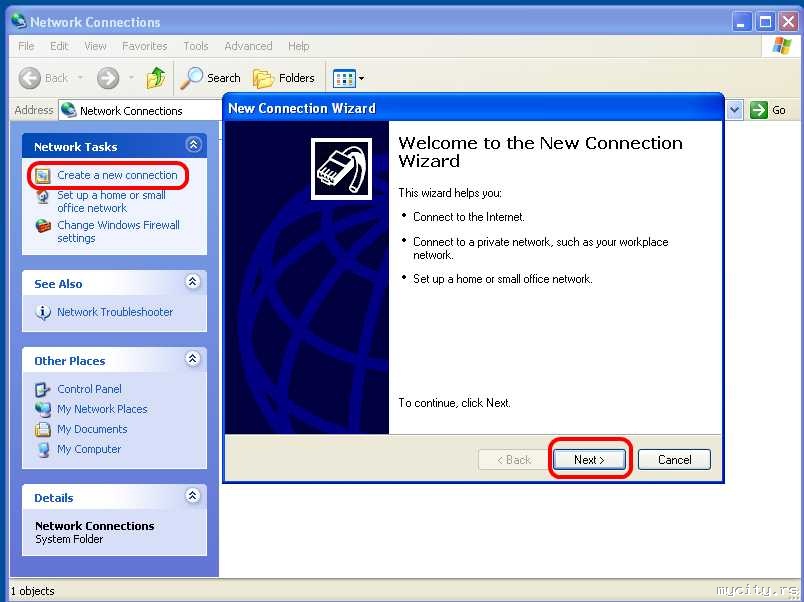804x602 pixels.
Task: Click the My Network Places icon
Action: coord(43,409)
